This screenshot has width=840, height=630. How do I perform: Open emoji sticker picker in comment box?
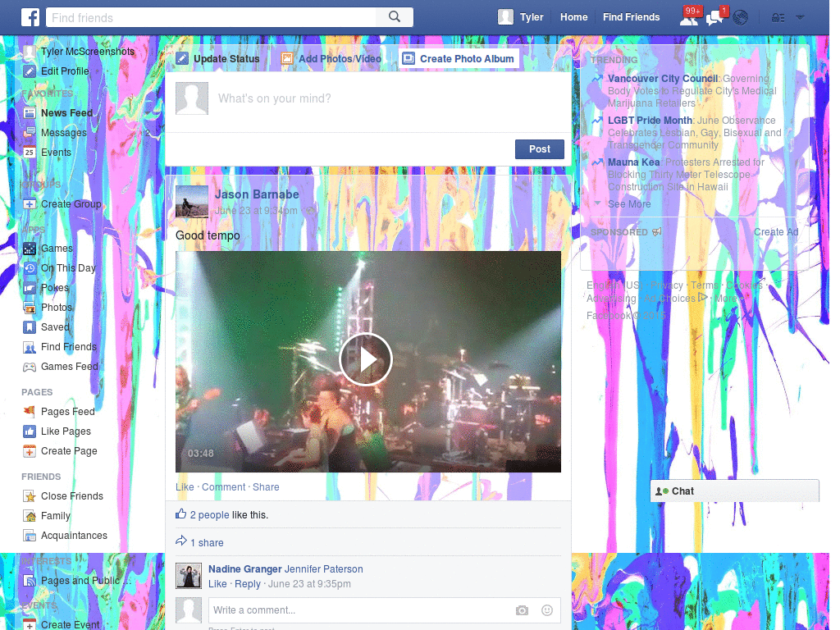[547, 610]
